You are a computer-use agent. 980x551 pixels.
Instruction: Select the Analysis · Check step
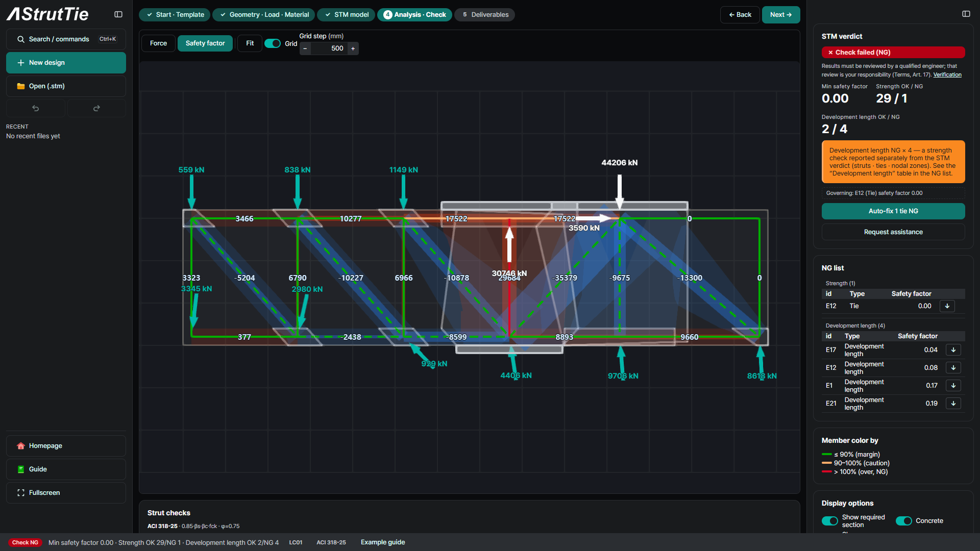coord(414,15)
